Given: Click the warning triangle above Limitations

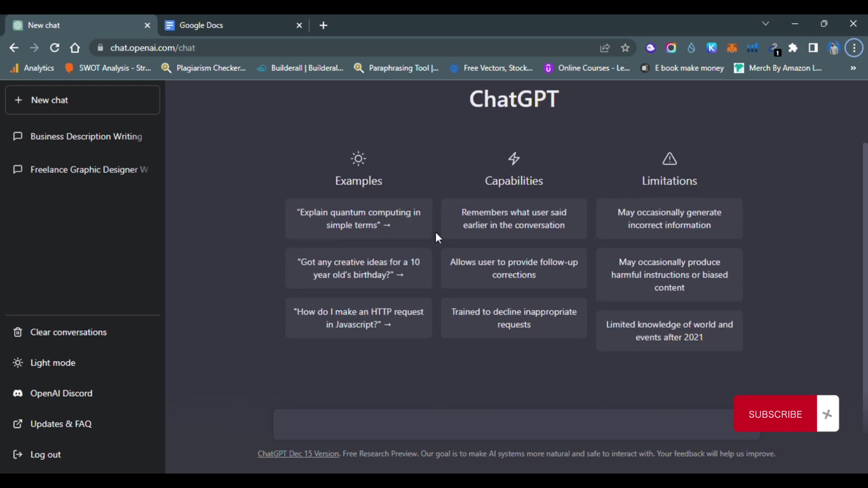Looking at the screenshot, I should click(x=670, y=159).
